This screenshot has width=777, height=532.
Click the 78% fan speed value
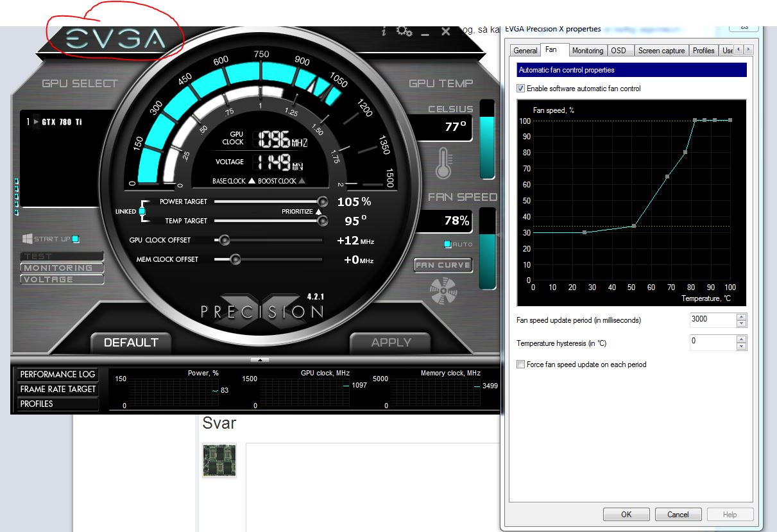point(457,221)
